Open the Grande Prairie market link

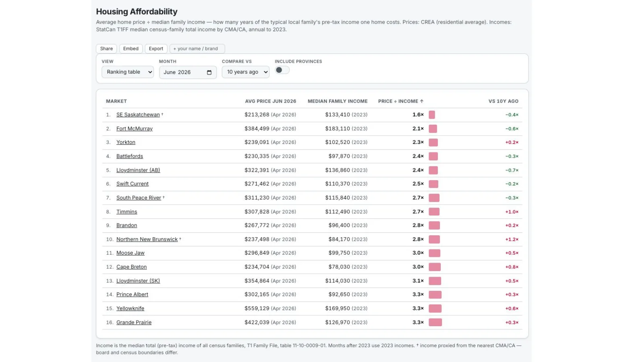click(134, 323)
